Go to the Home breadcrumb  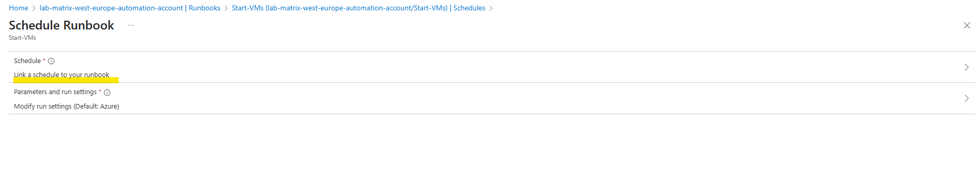tap(19, 8)
